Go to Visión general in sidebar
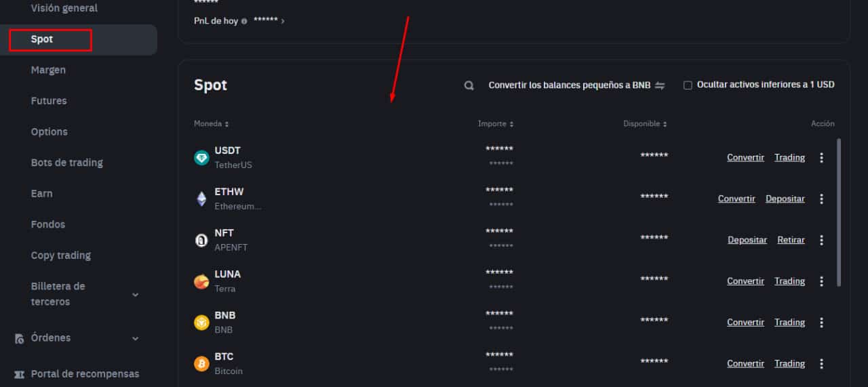This screenshot has width=868, height=387. 64,8
